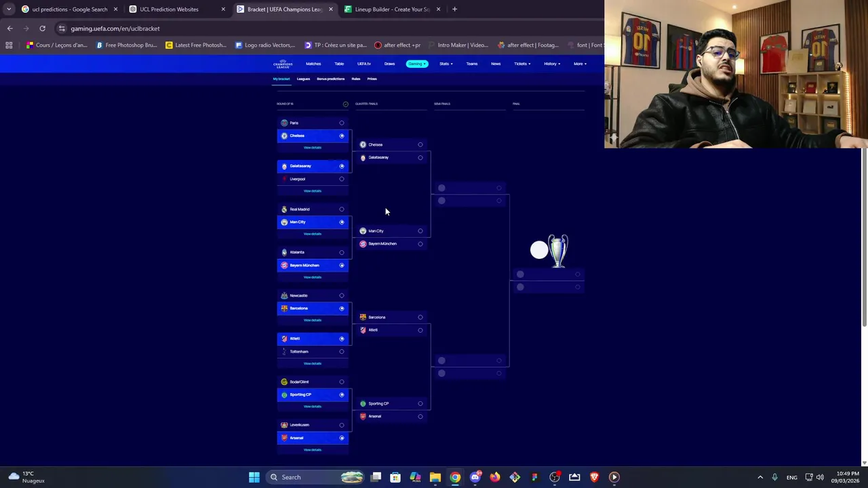Open the Draws nav item
Image resolution: width=868 pixels, height=488 pixels.
pos(389,64)
